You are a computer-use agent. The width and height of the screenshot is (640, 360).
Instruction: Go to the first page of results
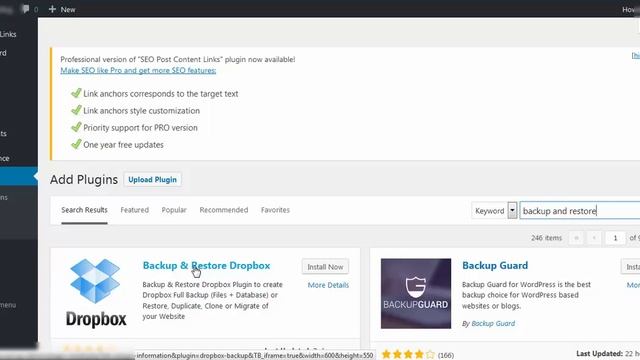pos(576,238)
